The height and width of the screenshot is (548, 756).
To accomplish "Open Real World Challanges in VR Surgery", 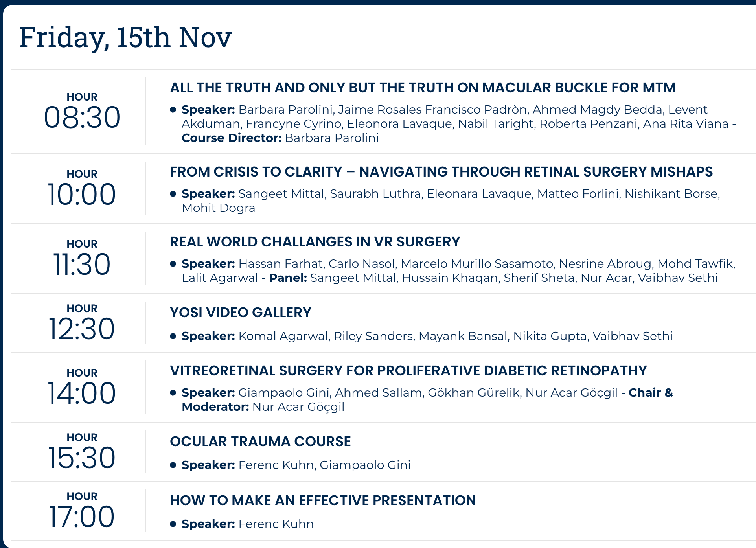I will pos(315,242).
